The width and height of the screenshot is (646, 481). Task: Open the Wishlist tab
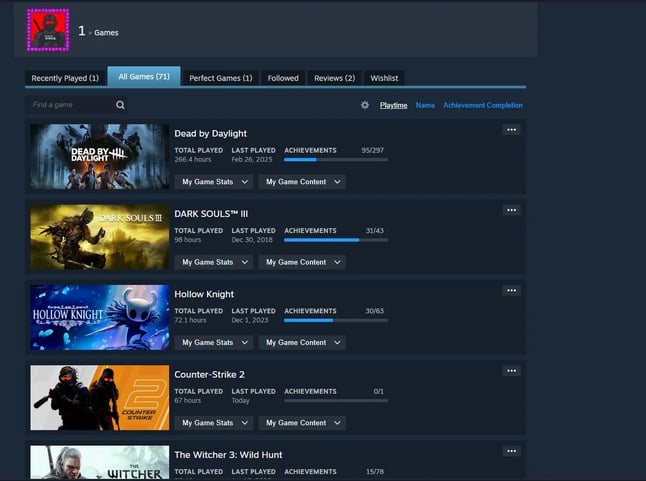[x=384, y=78]
